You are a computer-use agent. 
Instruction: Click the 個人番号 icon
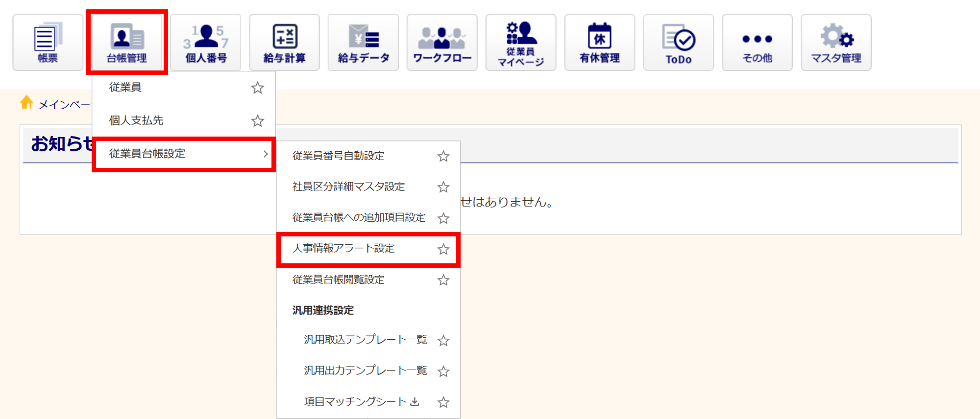point(206,43)
